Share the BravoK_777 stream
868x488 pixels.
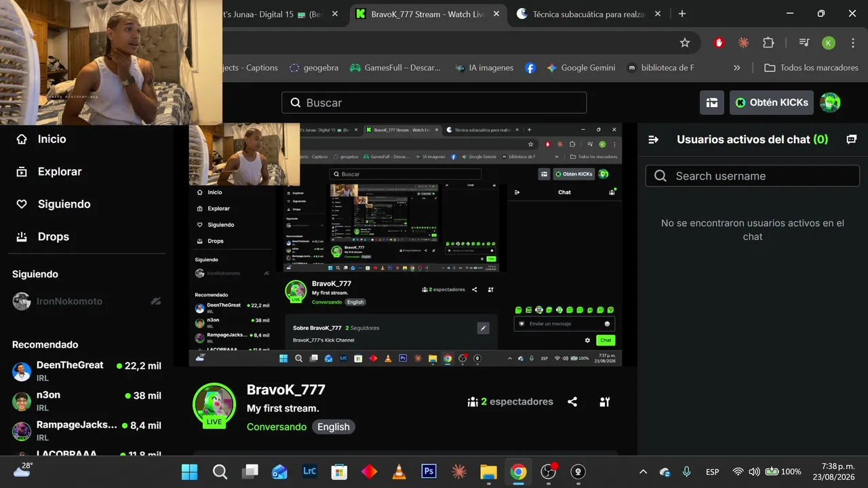pos(572,402)
